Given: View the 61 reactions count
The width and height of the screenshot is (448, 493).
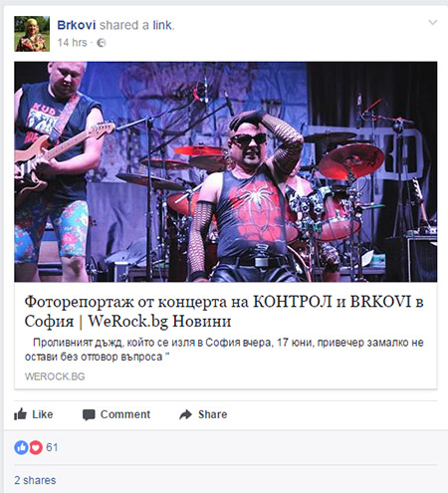Looking at the screenshot, I should click(52, 447).
